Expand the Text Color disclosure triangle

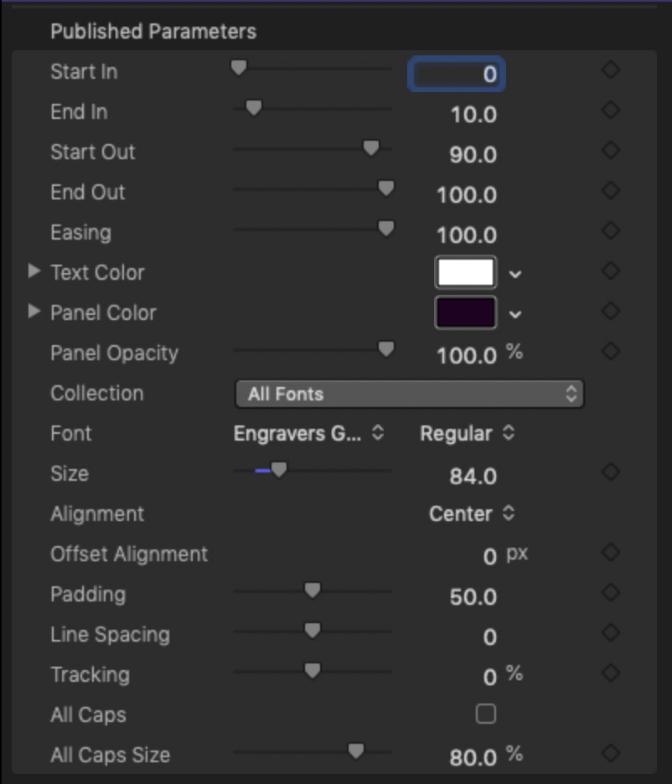pyautogui.click(x=34, y=271)
